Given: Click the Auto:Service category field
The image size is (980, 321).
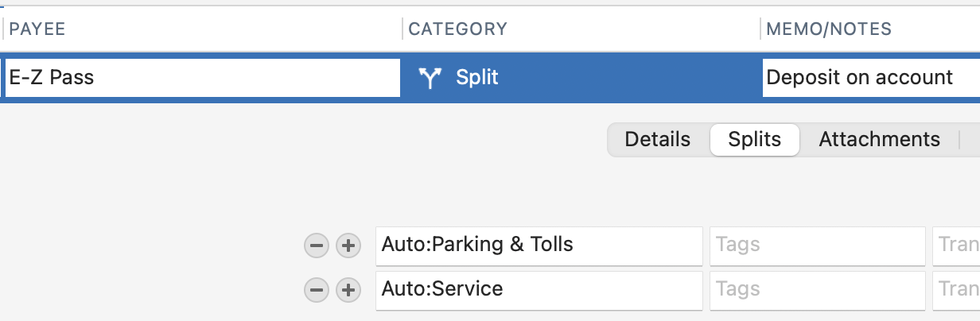Looking at the screenshot, I should [539, 290].
